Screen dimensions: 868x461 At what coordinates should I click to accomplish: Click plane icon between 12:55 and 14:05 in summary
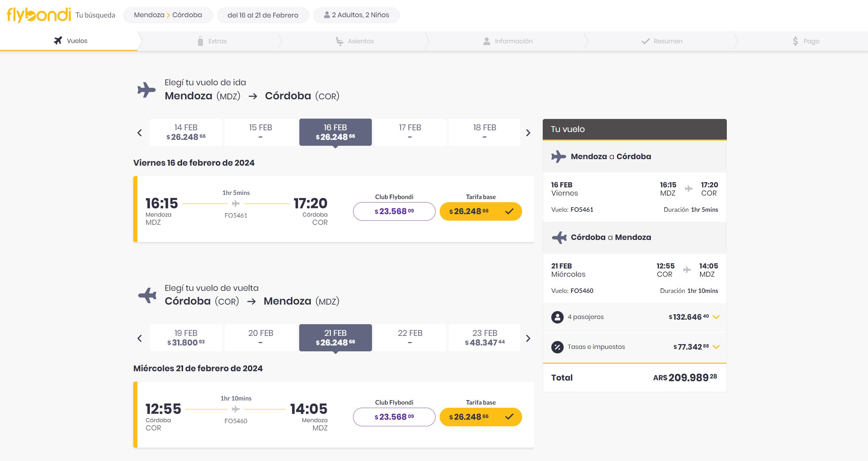[x=687, y=270]
